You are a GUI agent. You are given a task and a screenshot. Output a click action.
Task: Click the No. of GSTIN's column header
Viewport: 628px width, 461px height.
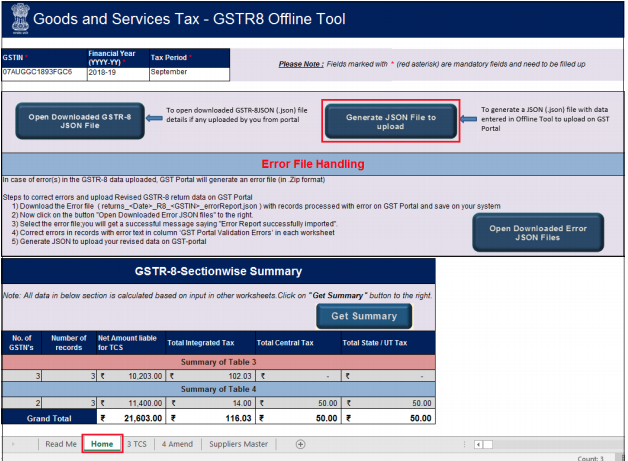22,343
